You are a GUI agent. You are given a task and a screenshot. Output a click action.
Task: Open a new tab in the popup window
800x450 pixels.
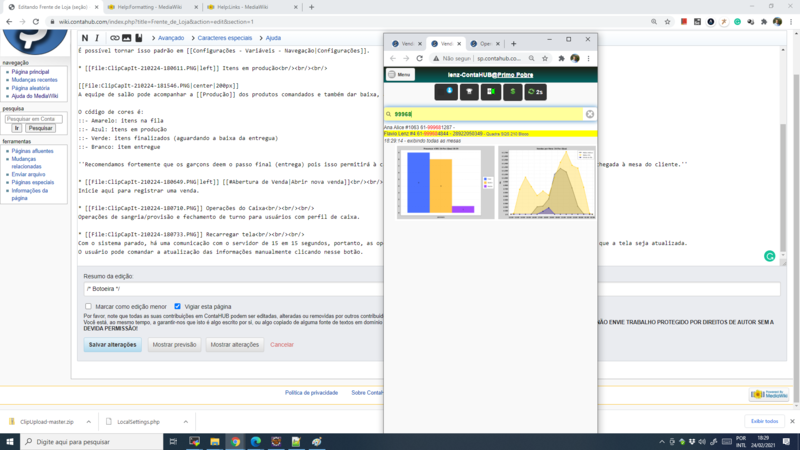[514, 44]
